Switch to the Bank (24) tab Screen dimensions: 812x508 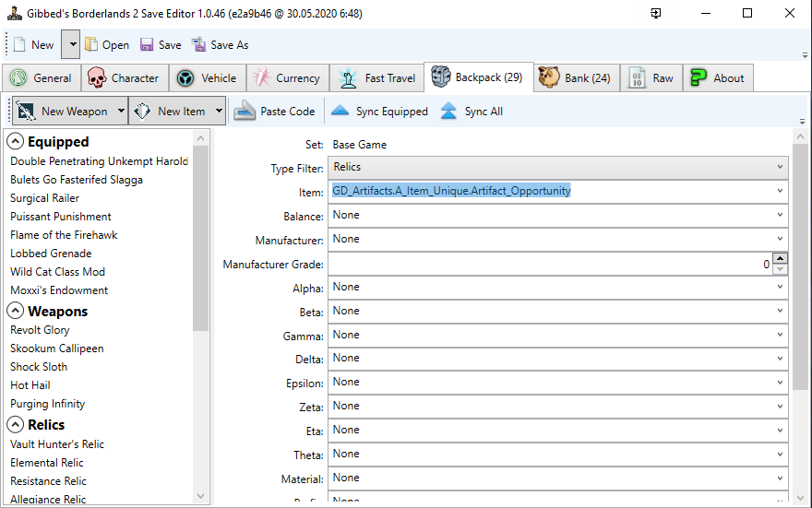tap(574, 78)
